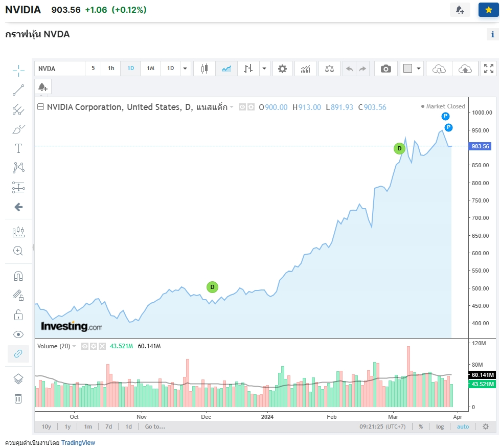The width and height of the screenshot is (500, 448).
Task: Select the text annotation tool
Action: click(18, 148)
